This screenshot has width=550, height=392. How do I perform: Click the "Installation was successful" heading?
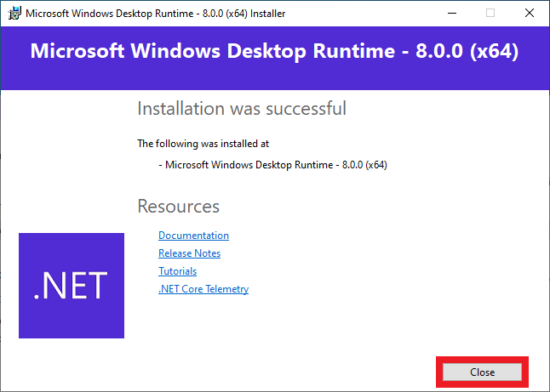pos(242,109)
